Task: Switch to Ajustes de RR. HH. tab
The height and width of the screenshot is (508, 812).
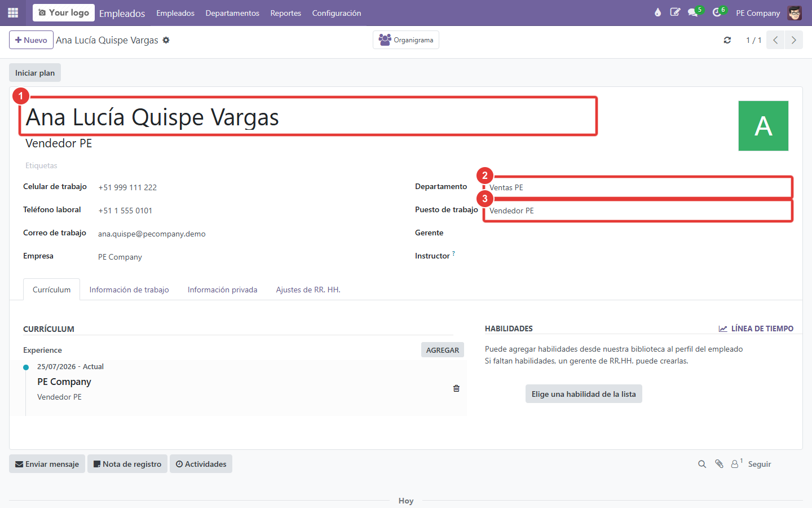Action: (x=308, y=290)
